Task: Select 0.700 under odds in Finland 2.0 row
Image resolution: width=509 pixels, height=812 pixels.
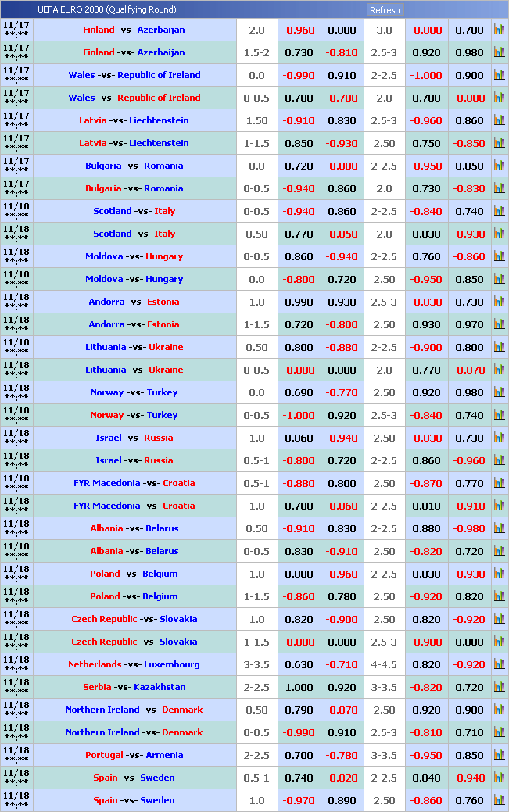Action: tap(469, 30)
